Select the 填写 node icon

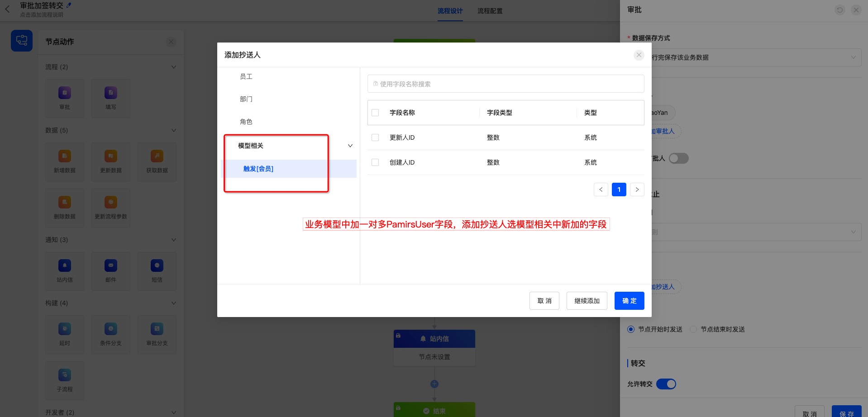111,93
